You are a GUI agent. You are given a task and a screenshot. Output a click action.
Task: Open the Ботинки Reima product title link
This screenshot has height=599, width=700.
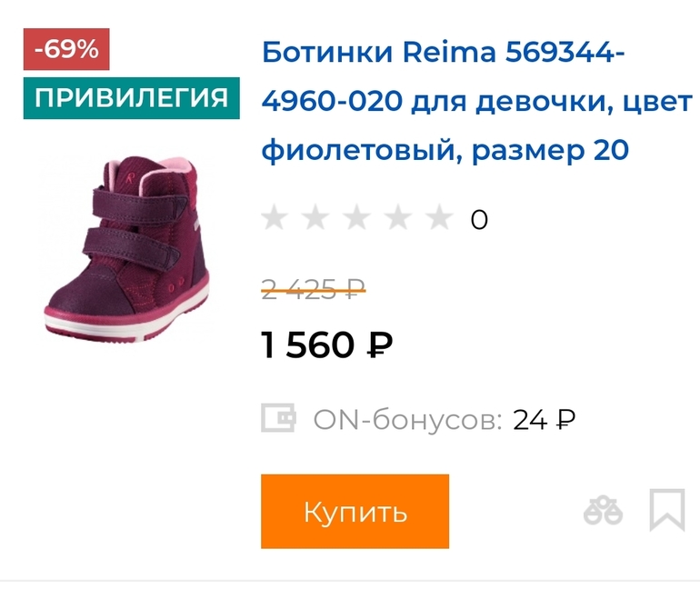pyautogui.click(x=476, y=101)
